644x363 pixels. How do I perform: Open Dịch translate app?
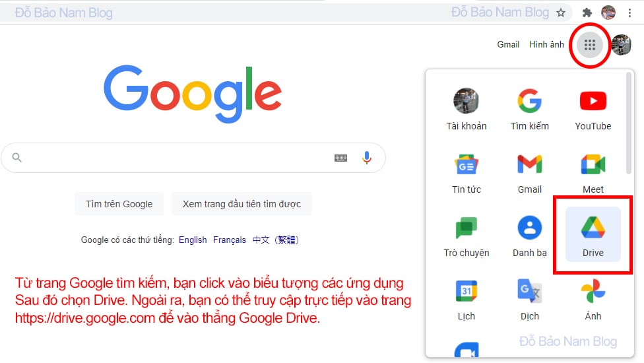pyautogui.click(x=529, y=300)
